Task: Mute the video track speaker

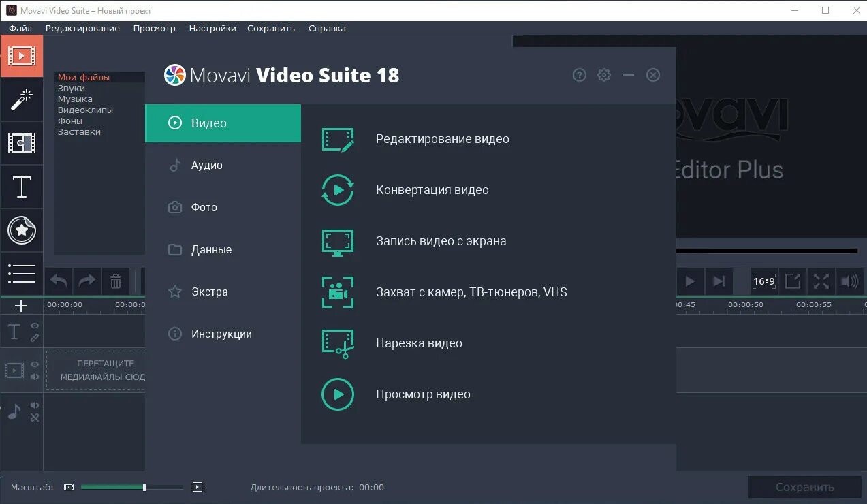Action: (35, 377)
